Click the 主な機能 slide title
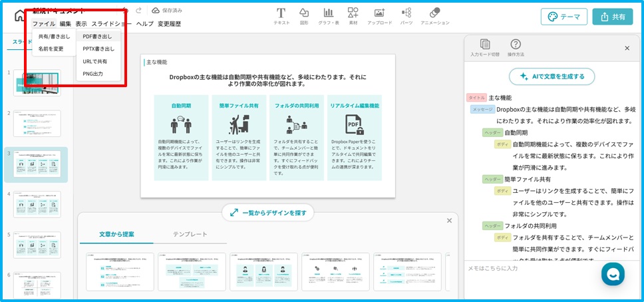 [156, 63]
